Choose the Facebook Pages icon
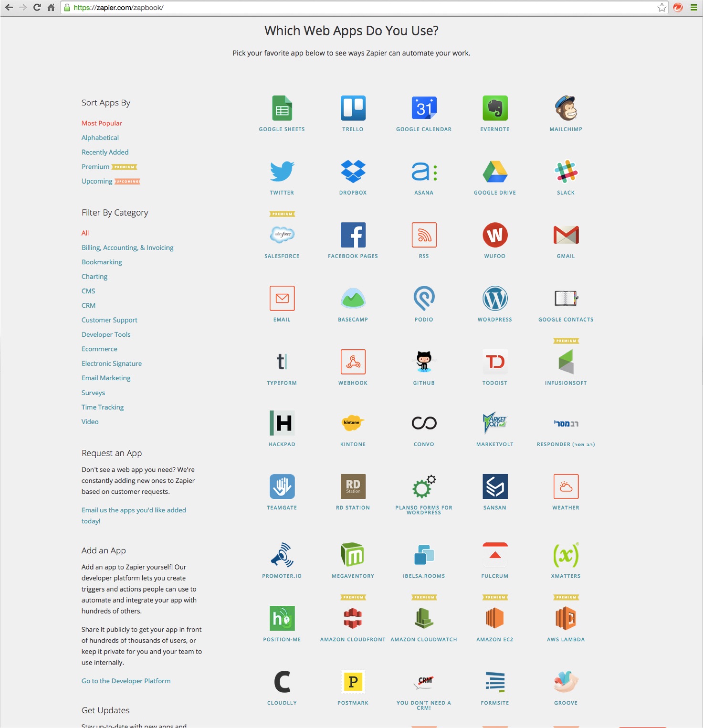The image size is (703, 728). [353, 235]
